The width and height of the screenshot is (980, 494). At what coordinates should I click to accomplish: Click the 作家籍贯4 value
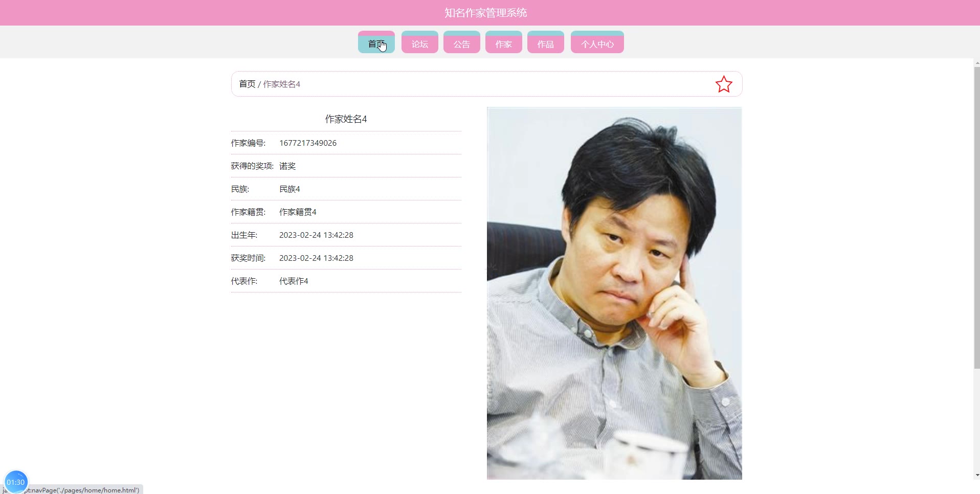click(298, 212)
